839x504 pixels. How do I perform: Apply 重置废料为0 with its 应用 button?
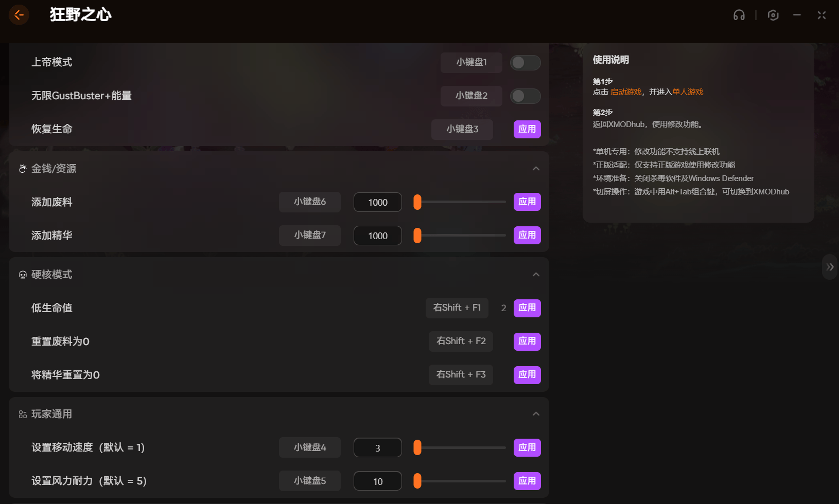[x=527, y=341]
